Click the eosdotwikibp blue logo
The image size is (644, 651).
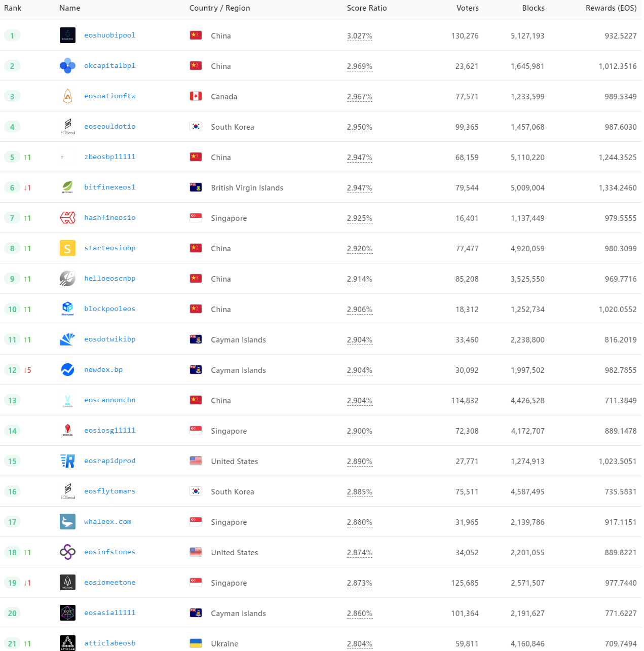coord(67,339)
